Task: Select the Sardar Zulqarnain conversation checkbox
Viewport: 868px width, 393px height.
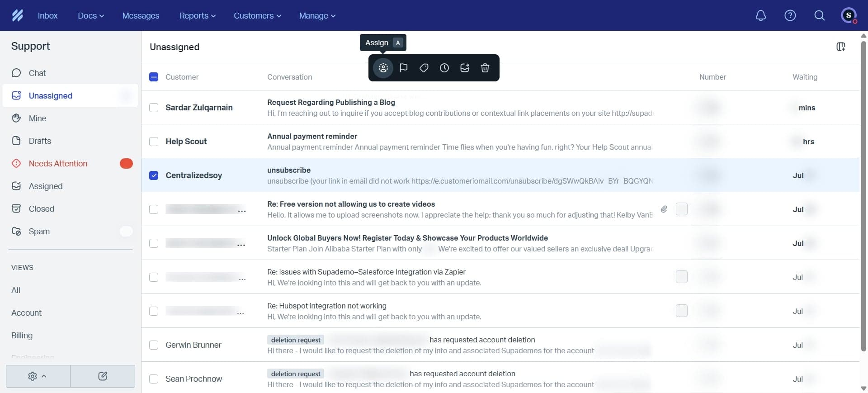Action: [x=154, y=108]
